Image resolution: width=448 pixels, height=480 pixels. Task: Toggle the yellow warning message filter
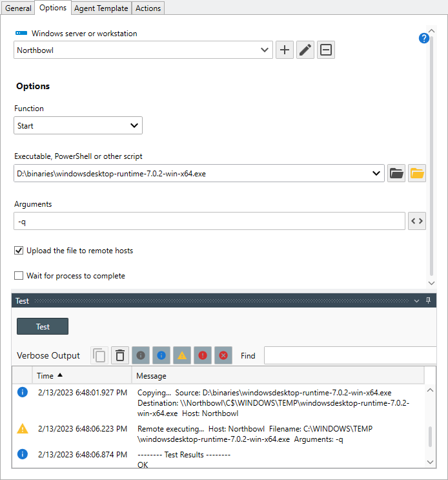tap(182, 355)
